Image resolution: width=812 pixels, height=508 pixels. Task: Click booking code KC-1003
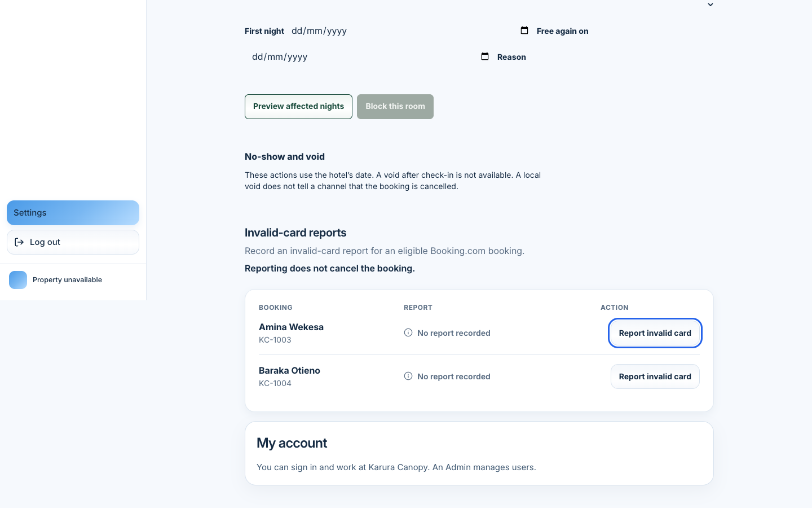click(275, 340)
